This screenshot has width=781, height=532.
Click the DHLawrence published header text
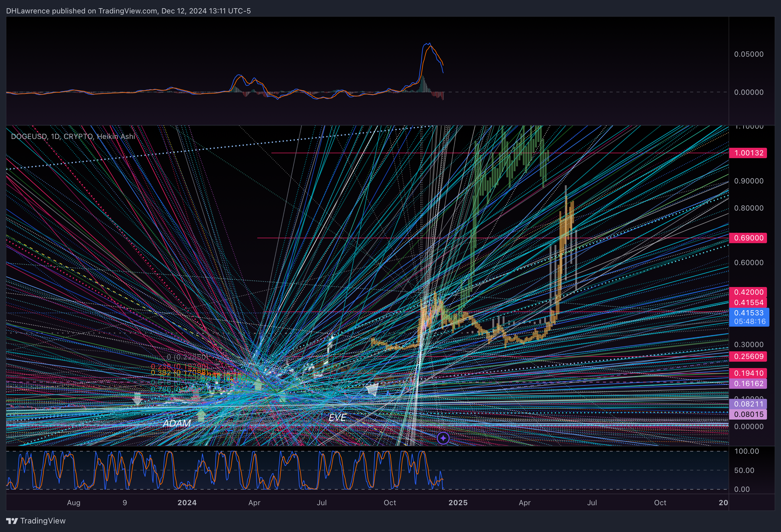click(128, 11)
